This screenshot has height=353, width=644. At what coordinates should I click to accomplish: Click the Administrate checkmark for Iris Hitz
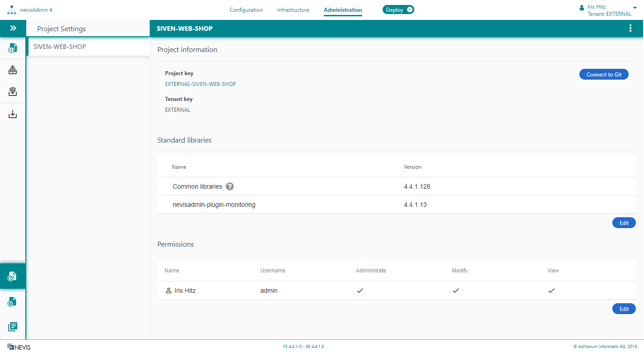(x=360, y=291)
